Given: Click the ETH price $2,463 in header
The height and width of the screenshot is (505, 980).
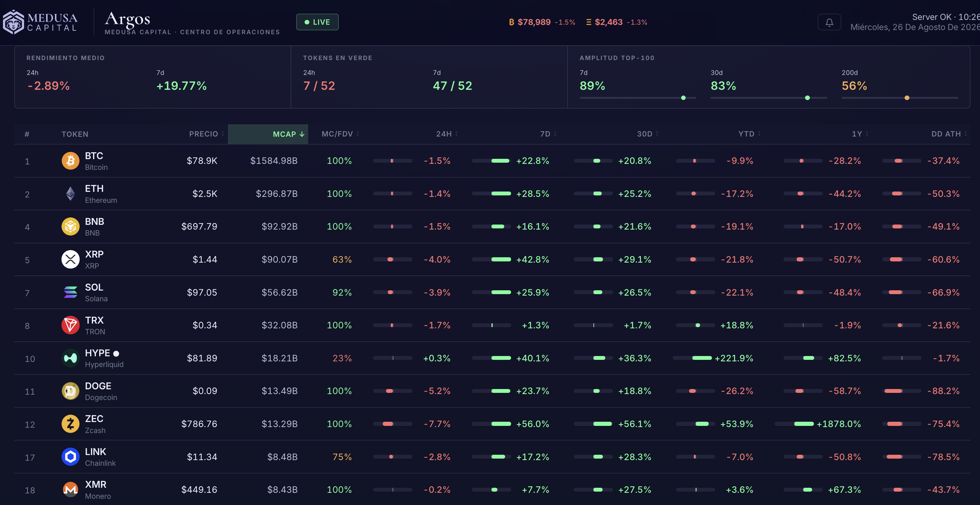Looking at the screenshot, I should pos(609,22).
